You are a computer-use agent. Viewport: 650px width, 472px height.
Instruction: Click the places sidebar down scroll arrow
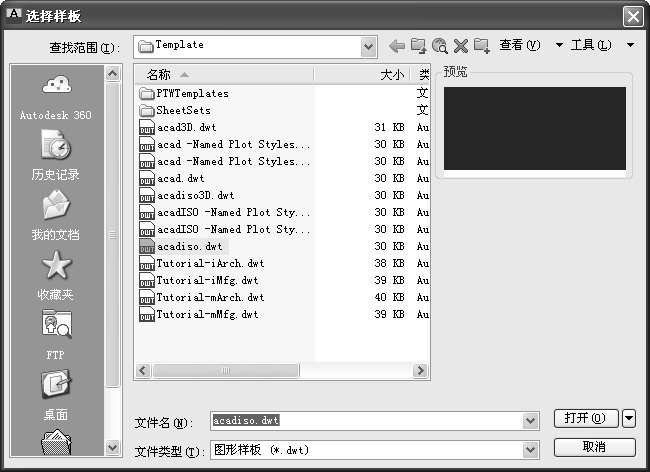[x=112, y=448]
